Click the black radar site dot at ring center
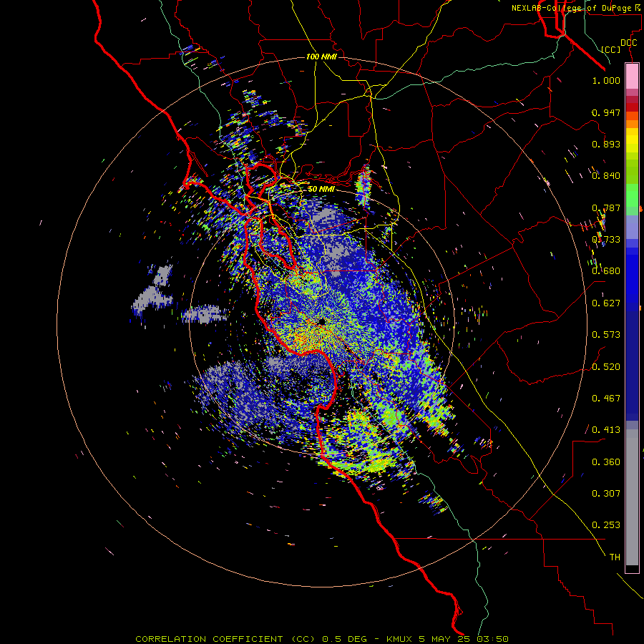 (321, 321)
